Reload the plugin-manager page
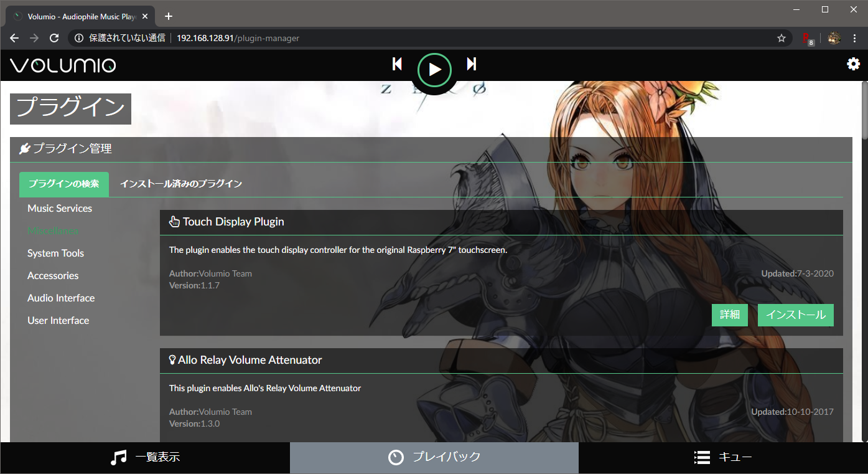Viewport: 868px width, 474px height. [54, 38]
